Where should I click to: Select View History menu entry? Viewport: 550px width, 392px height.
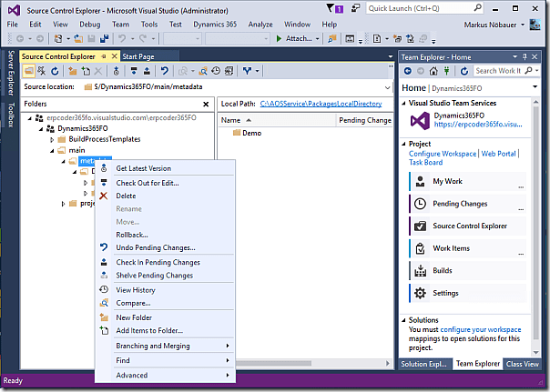tap(165, 290)
